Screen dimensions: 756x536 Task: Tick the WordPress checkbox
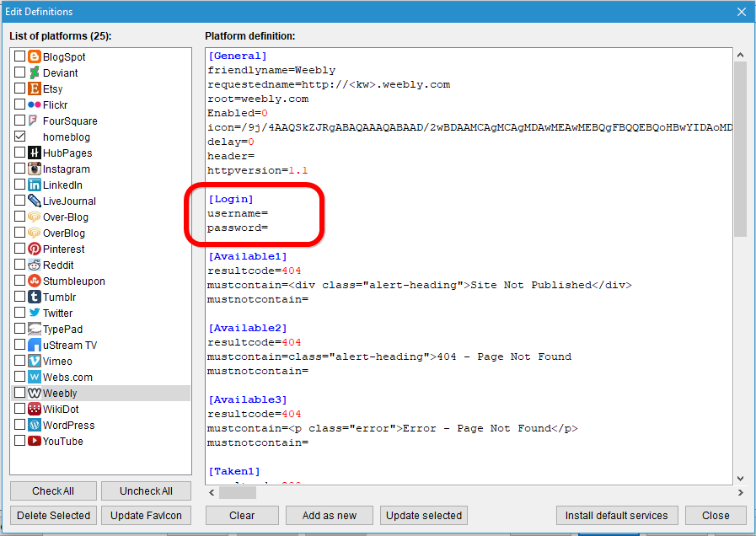click(x=19, y=424)
